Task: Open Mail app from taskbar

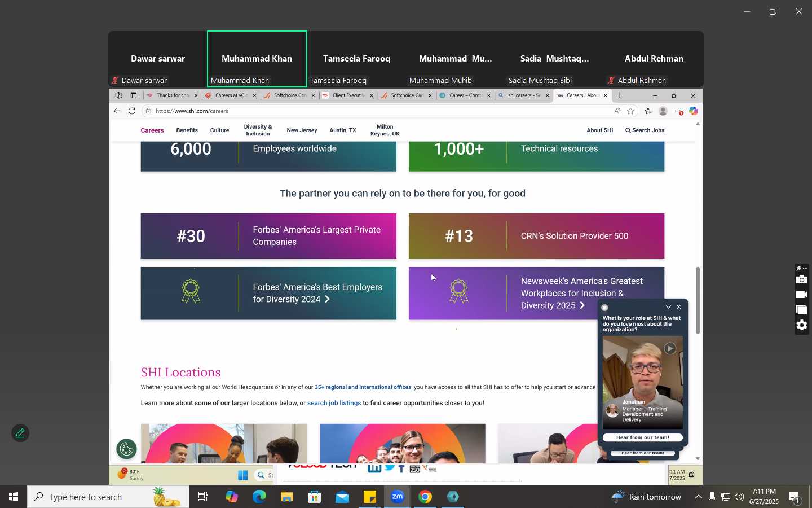Action: tap(342, 497)
